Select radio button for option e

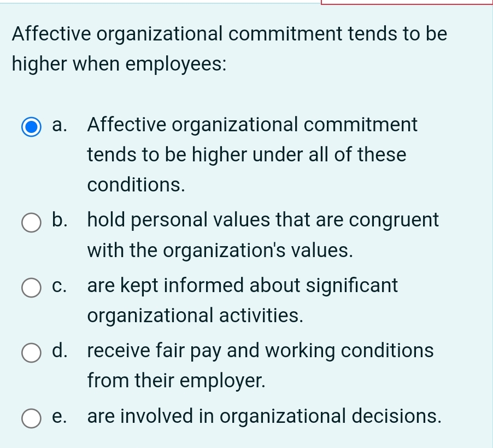click(31, 419)
